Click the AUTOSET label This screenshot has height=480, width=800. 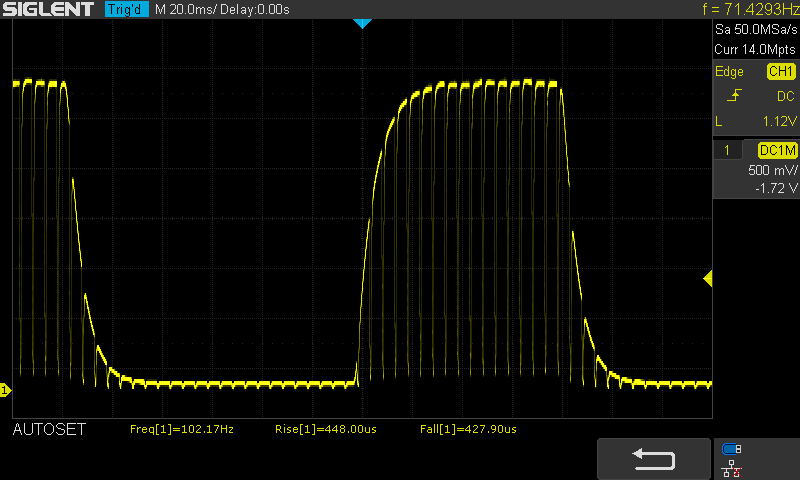(x=49, y=430)
